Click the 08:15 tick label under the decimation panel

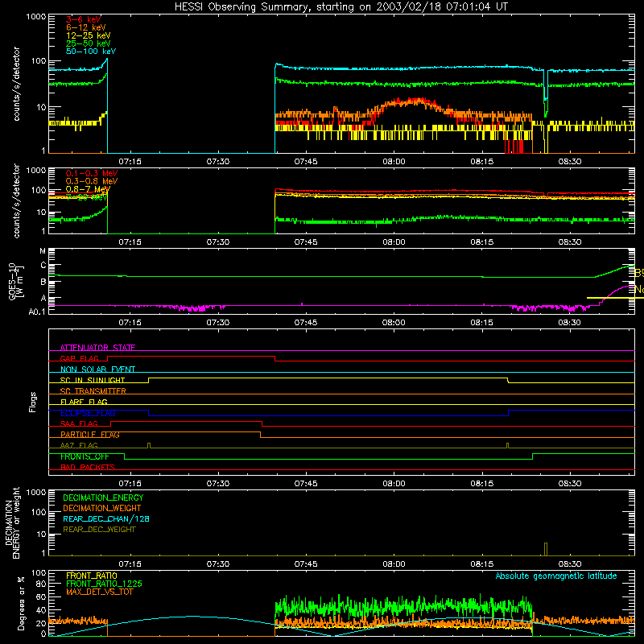point(481,564)
